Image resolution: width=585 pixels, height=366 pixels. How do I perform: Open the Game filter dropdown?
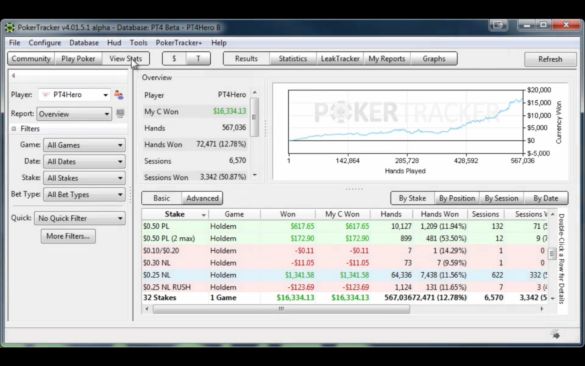point(84,145)
